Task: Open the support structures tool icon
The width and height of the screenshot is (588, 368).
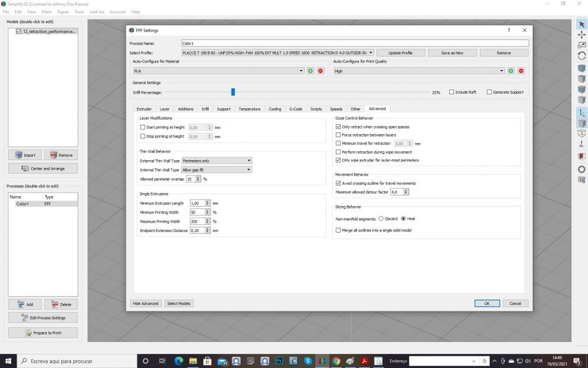Action: (x=582, y=180)
